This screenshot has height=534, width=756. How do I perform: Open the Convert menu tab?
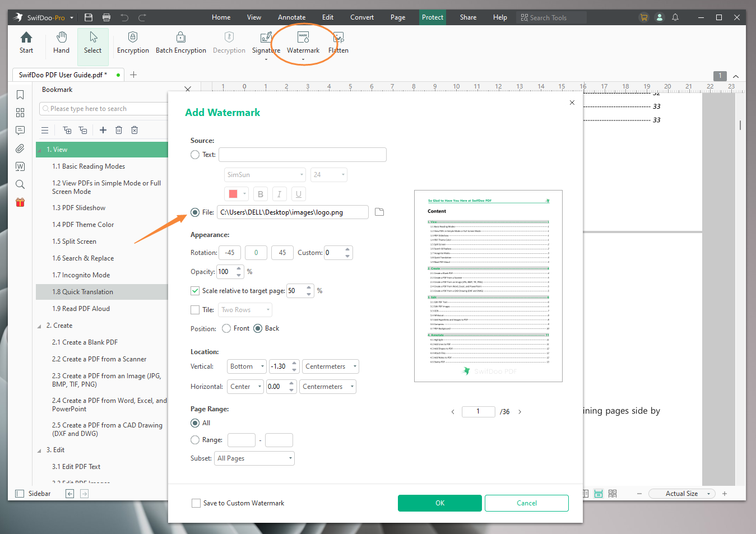[x=362, y=17]
